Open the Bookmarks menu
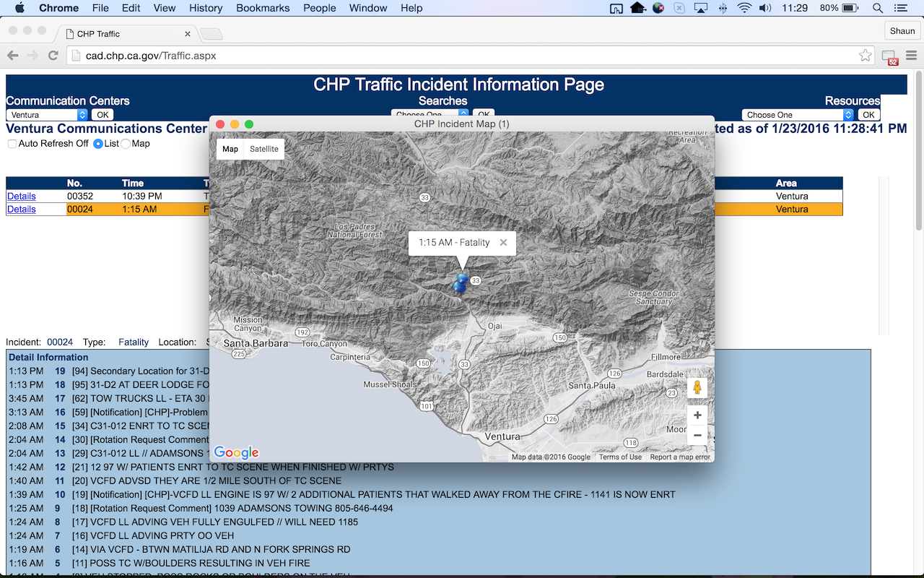The image size is (924, 578). (263, 8)
